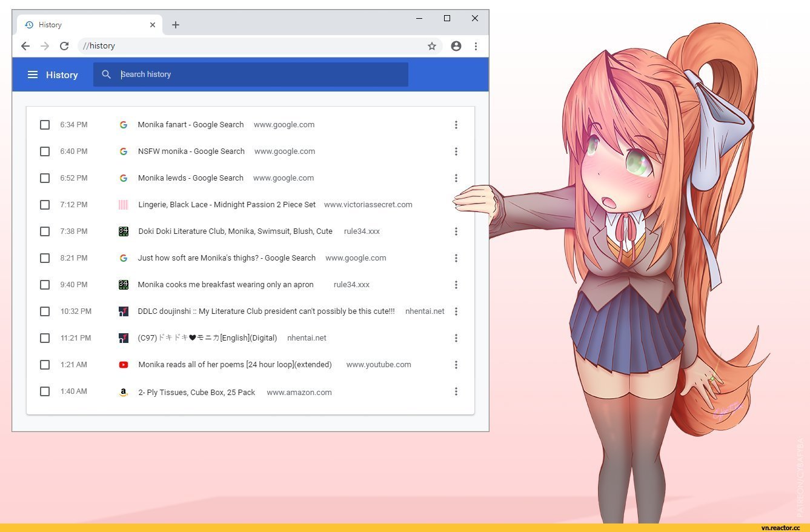The image size is (810, 532).
Task: Tick the checkbox for the 6:34 PM entry
Action: (45, 125)
